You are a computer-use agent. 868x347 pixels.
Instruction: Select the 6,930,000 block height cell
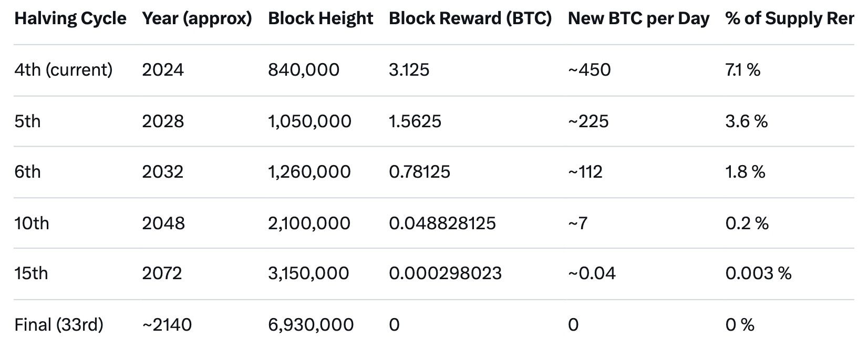point(311,325)
